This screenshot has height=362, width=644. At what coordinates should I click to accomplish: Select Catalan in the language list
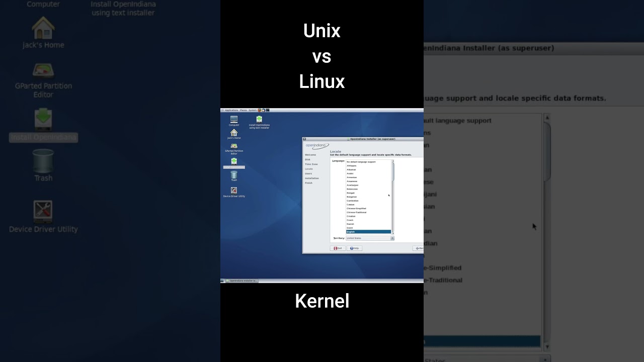pos(368,205)
